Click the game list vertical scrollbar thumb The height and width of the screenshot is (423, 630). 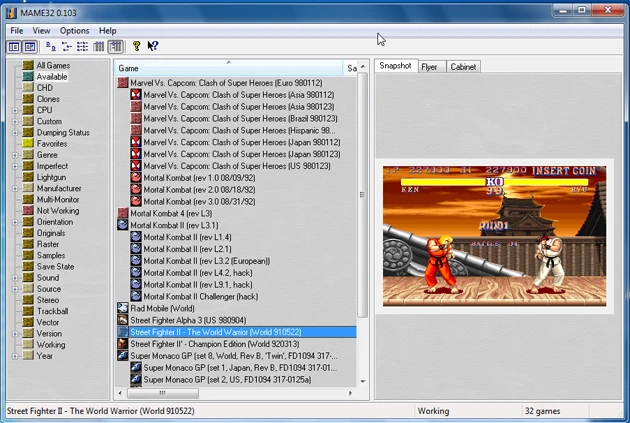pyautogui.click(x=362, y=195)
